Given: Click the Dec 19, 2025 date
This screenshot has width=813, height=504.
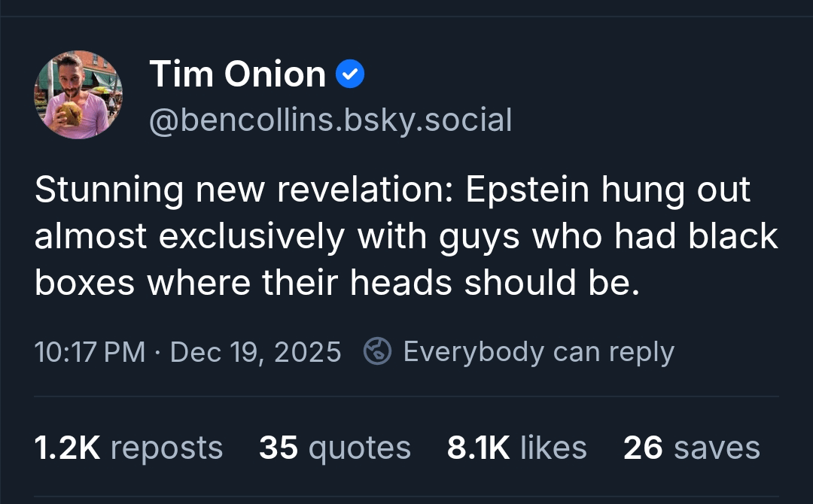Looking at the screenshot, I should (256, 352).
